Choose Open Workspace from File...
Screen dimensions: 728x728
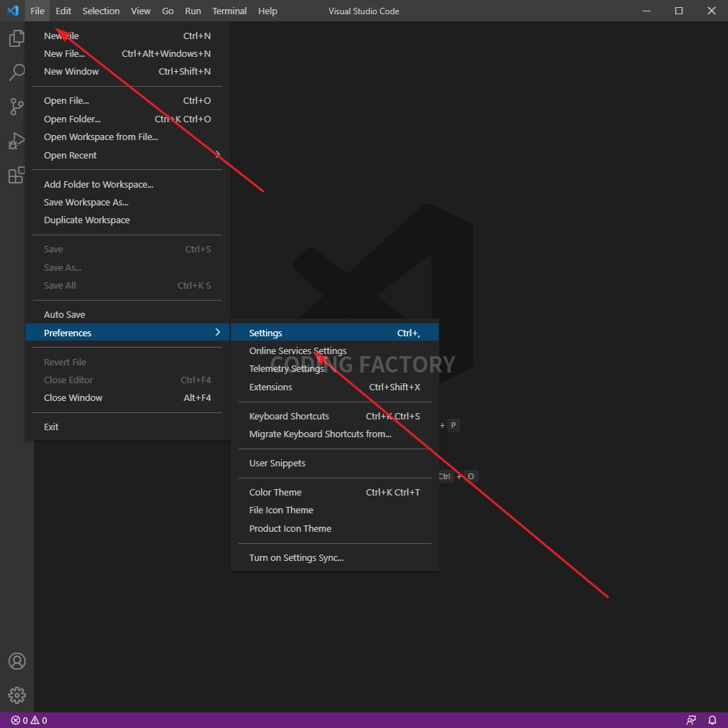[x=127, y=137]
